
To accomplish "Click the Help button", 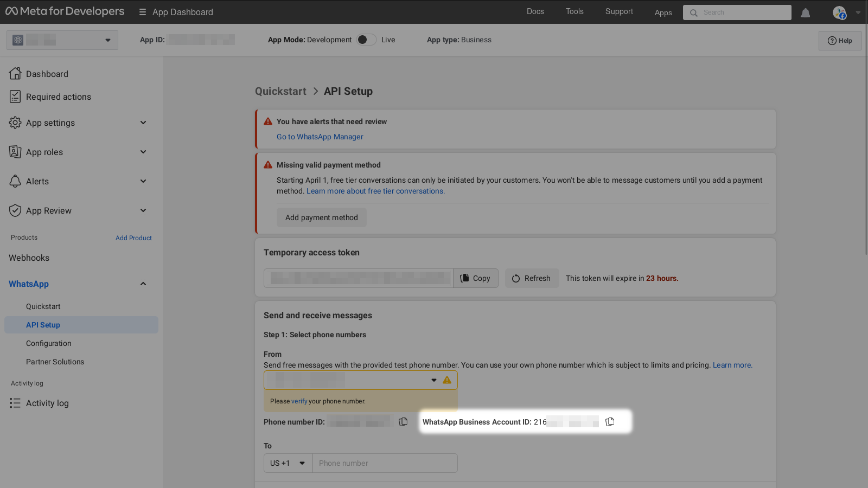I will pyautogui.click(x=840, y=41).
